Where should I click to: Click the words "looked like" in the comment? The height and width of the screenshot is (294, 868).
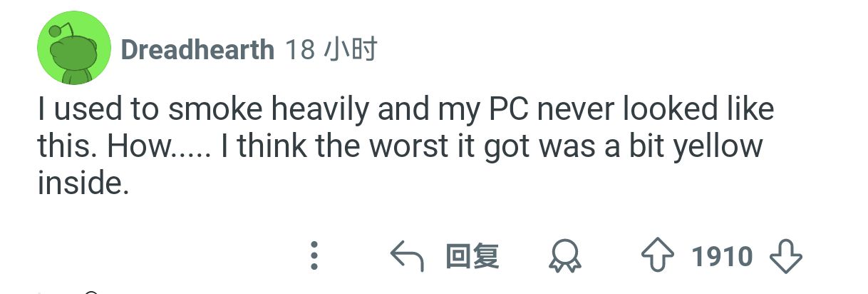click(698, 109)
